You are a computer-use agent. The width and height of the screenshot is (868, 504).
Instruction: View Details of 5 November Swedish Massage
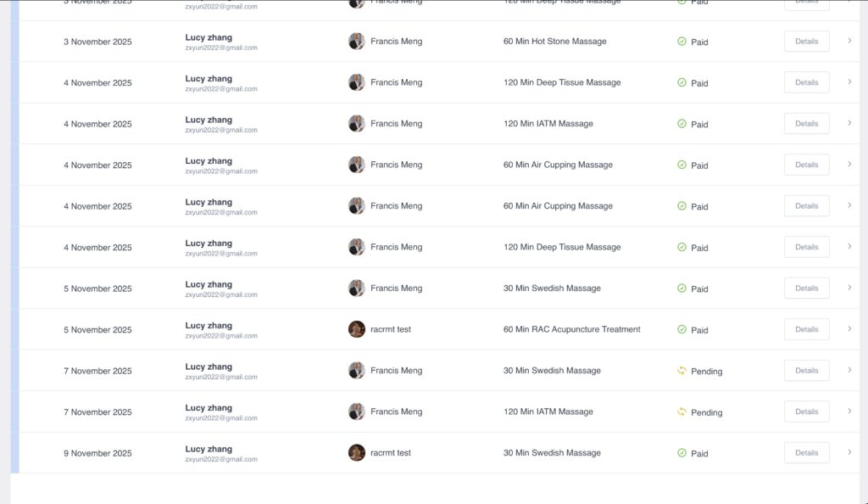[806, 288]
